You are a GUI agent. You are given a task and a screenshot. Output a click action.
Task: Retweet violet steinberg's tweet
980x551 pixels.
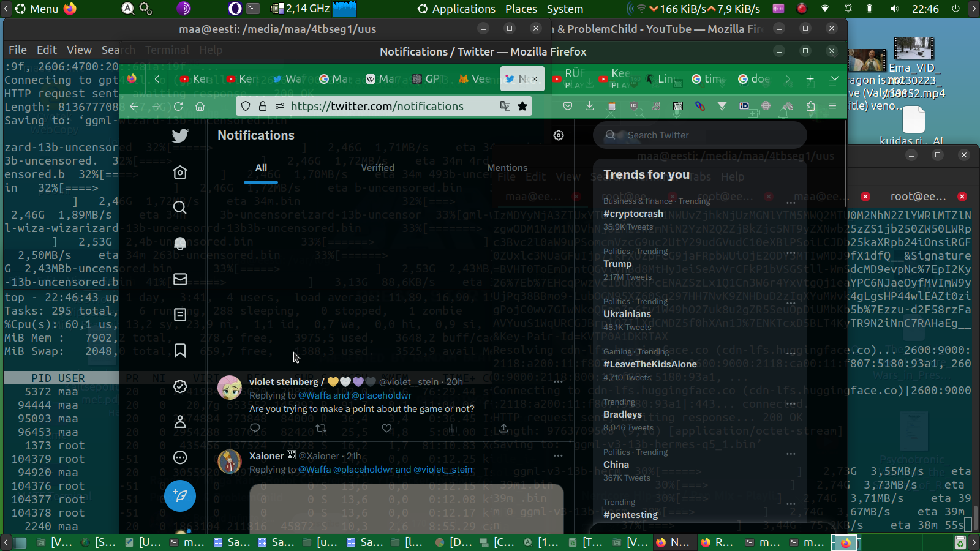coord(321,428)
